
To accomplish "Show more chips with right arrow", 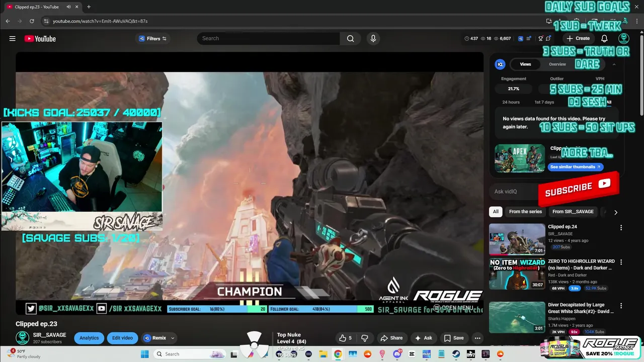I will pos(615,212).
